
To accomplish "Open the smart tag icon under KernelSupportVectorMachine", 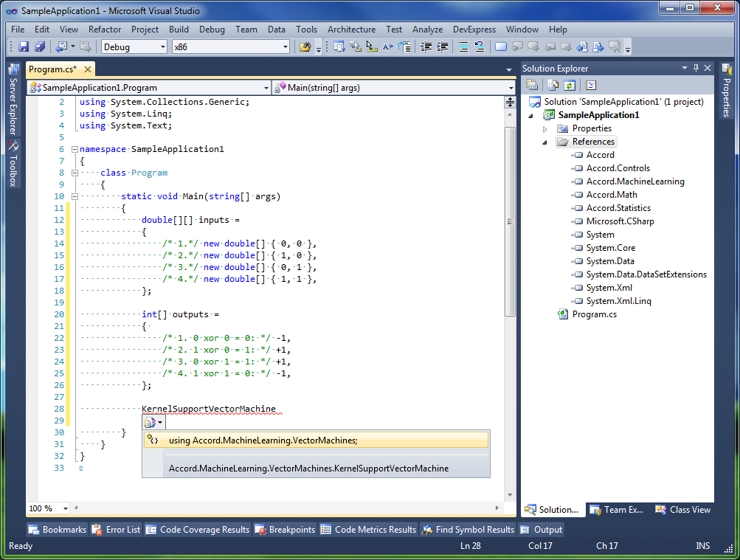I will pyautogui.click(x=153, y=423).
